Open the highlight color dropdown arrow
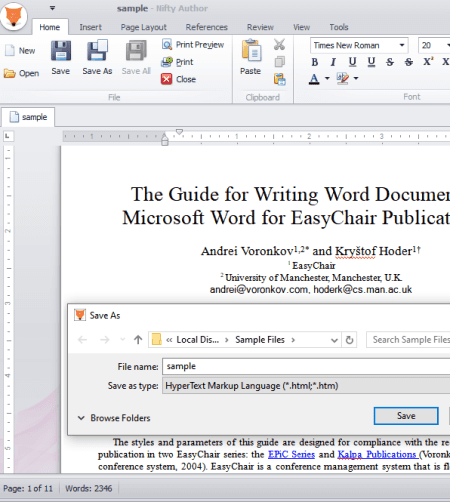 point(356,79)
